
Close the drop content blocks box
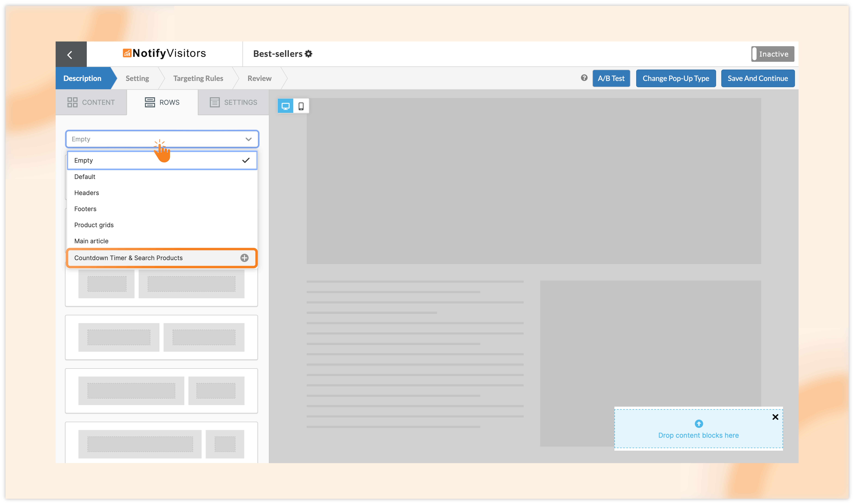(x=775, y=417)
